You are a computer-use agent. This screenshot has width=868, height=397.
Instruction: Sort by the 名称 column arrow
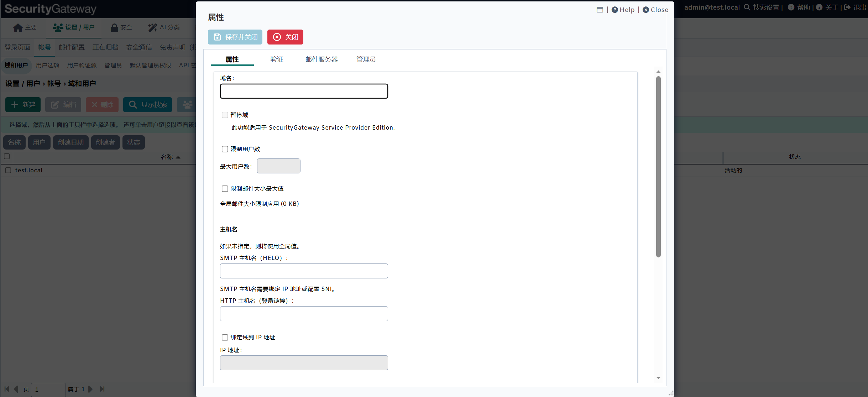tap(178, 157)
